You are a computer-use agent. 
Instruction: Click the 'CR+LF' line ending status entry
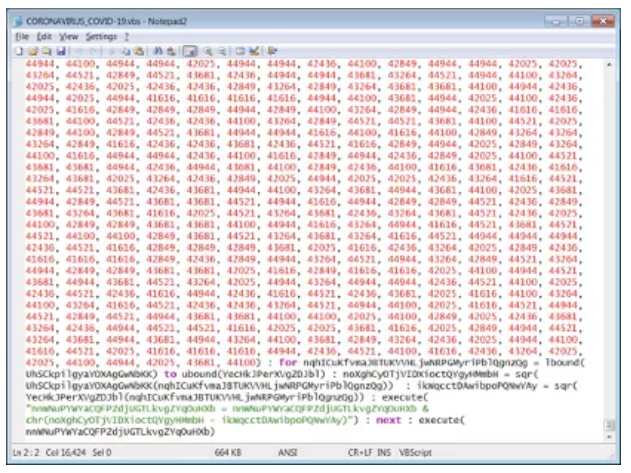pyautogui.click(x=360, y=452)
